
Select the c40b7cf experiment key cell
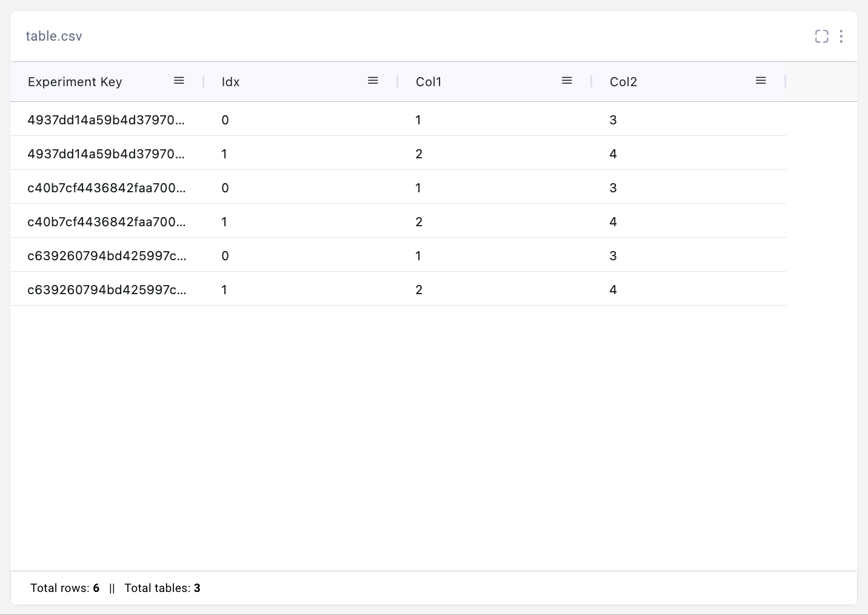107,187
